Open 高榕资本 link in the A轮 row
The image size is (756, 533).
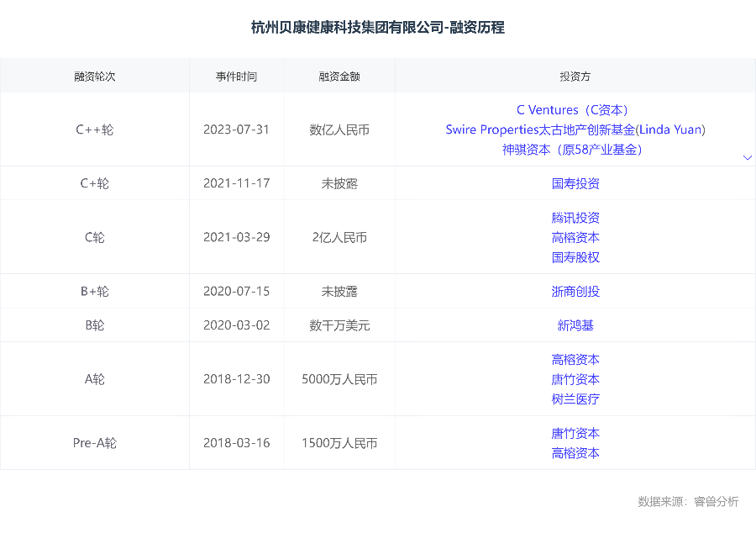pos(575,359)
